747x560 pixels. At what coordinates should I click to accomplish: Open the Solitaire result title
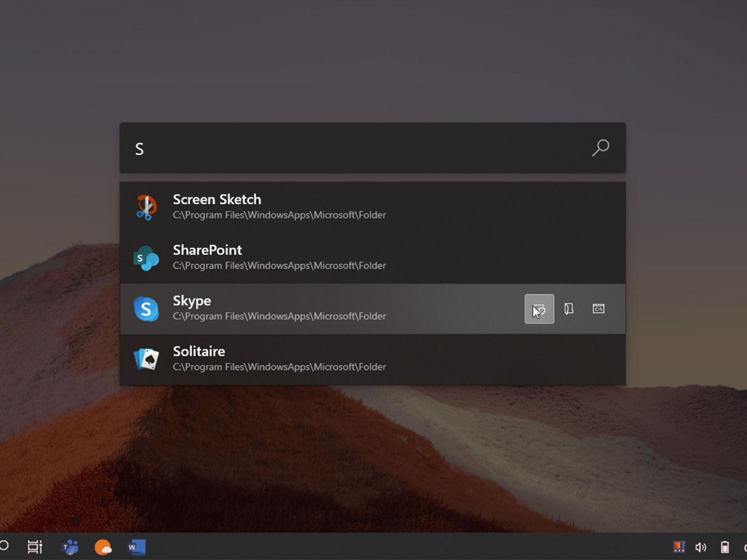(x=198, y=351)
